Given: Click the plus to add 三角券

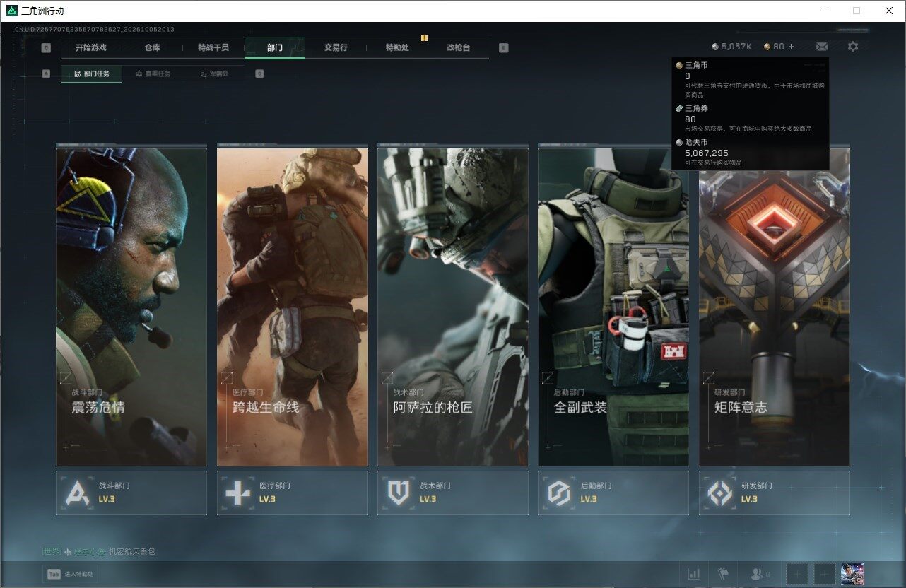Looking at the screenshot, I should [791, 47].
